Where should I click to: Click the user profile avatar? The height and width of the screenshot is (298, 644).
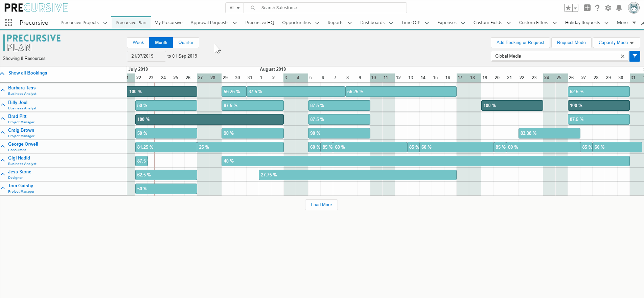(634, 8)
